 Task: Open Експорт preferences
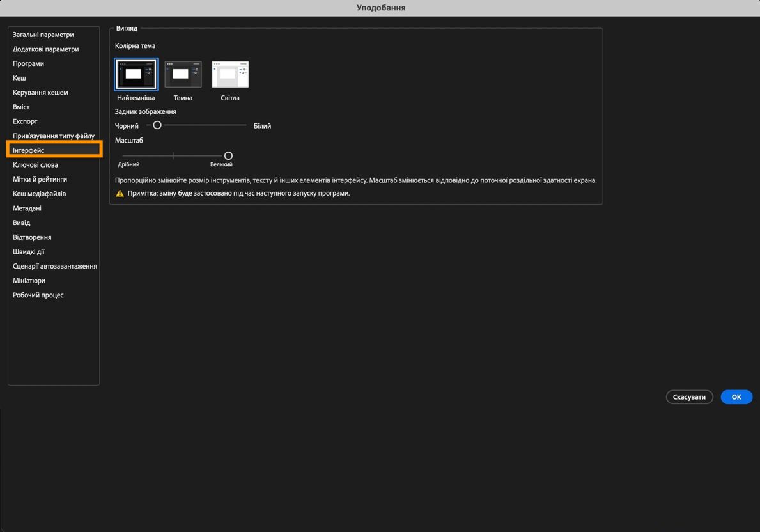pos(25,121)
